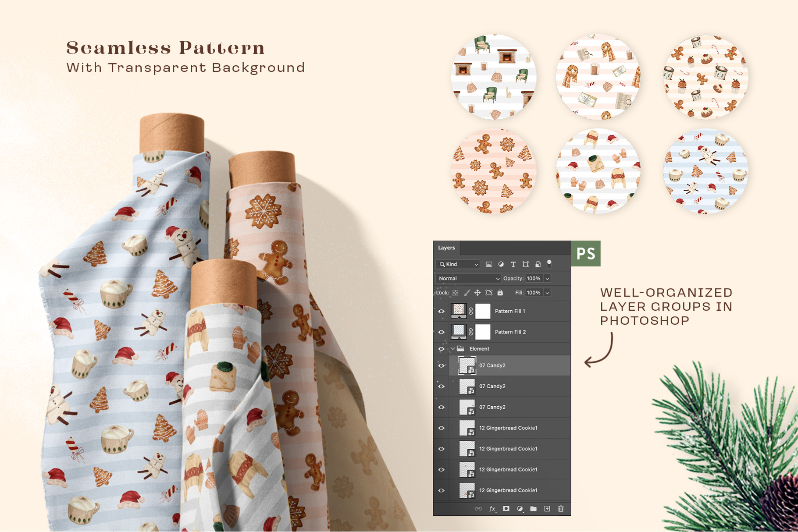Select the Pattern Fill 1 layer name
Viewport: 798px width, 532px height.
510,311
